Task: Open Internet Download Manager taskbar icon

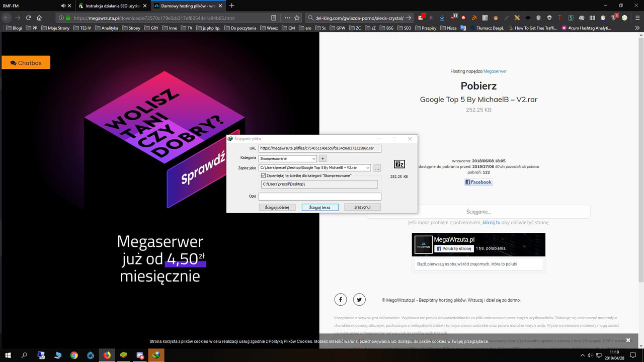Action: tap(156, 355)
